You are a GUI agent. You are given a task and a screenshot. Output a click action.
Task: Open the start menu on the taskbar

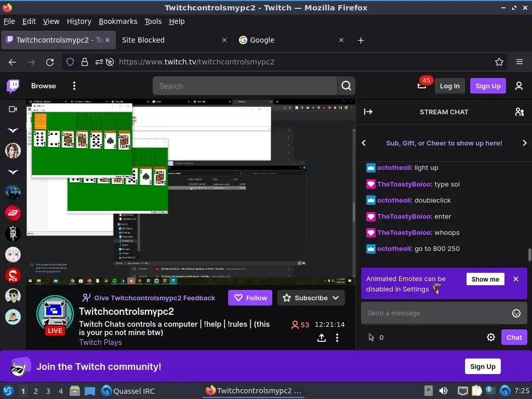[8, 391]
